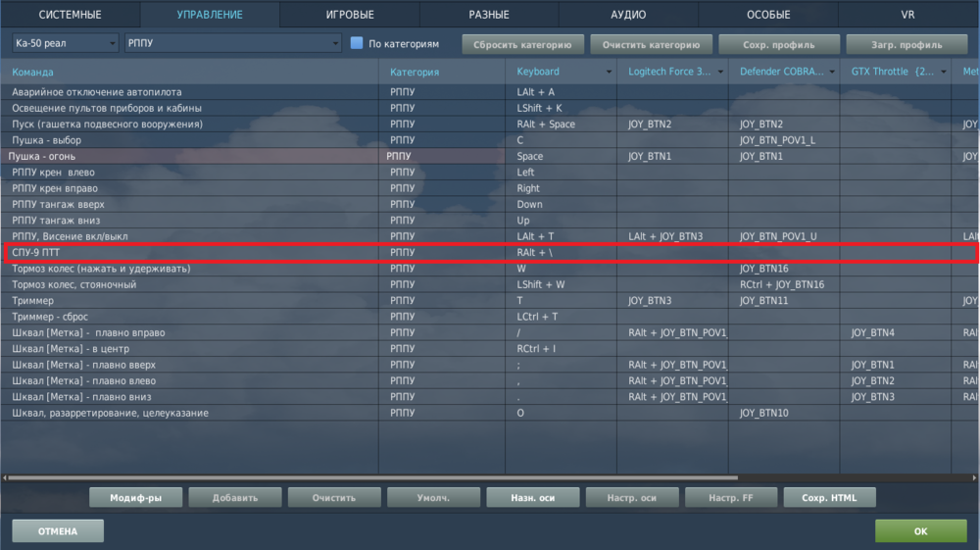Click LAlt + JOY_BTN3 Logitech binding cell
The height and width of the screenshot is (550, 980).
672,236
